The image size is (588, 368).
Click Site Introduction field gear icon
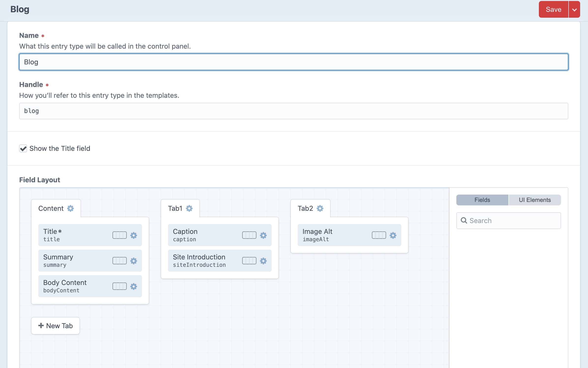263,261
